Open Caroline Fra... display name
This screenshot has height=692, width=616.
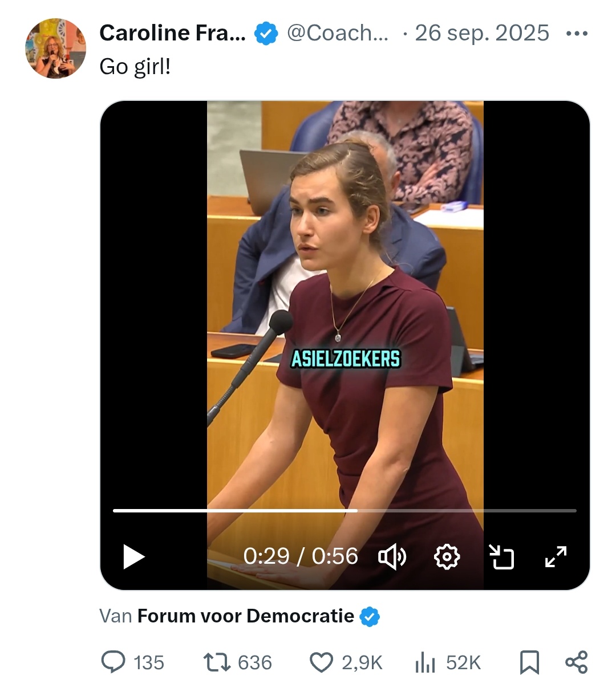coord(172,34)
